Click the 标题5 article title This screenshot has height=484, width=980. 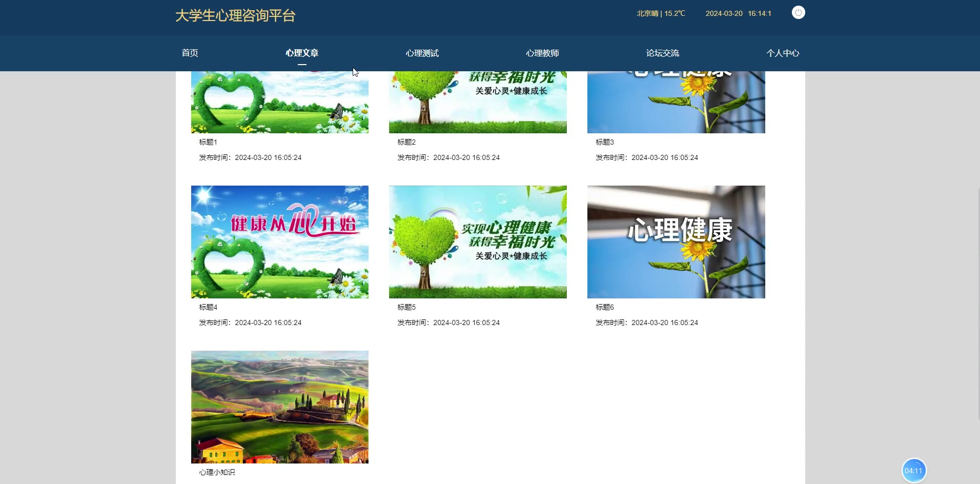coord(406,307)
